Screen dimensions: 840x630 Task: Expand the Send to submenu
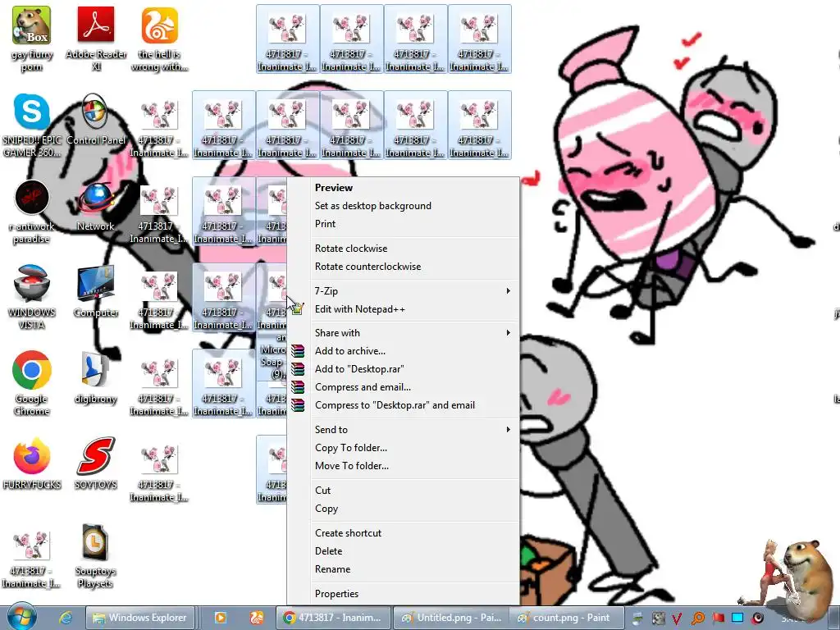click(x=404, y=430)
